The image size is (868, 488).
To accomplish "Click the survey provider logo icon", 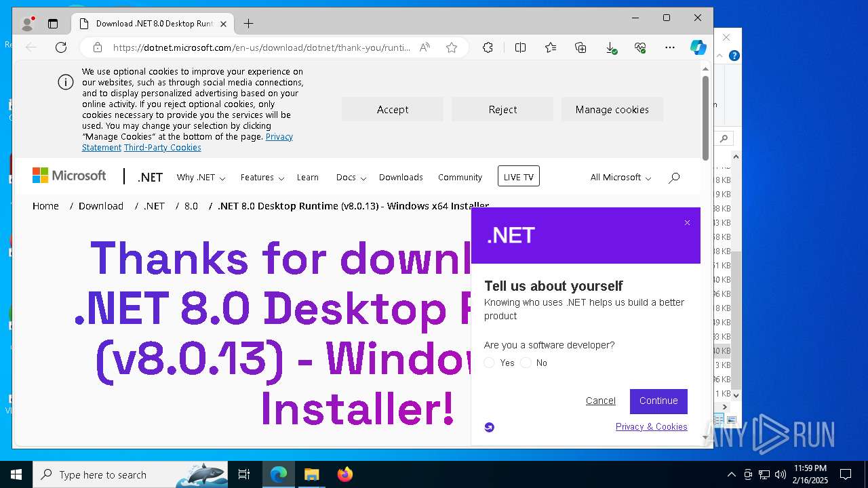I will pos(490,427).
